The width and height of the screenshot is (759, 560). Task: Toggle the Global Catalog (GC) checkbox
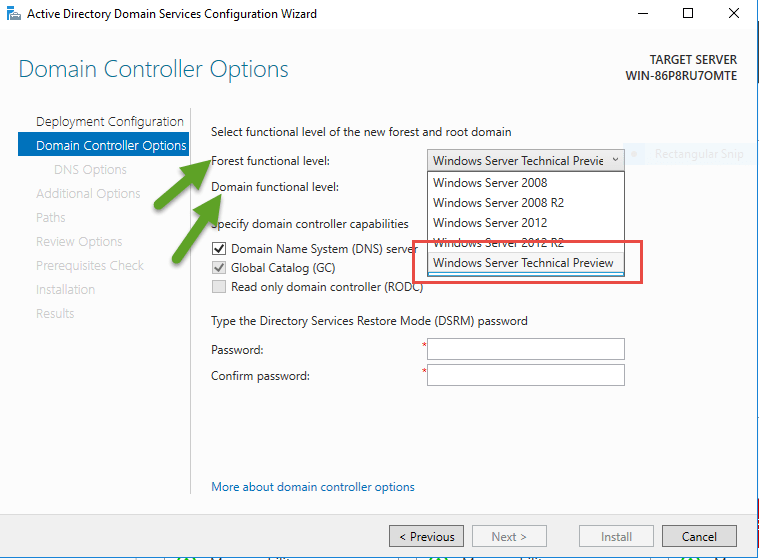[219, 268]
